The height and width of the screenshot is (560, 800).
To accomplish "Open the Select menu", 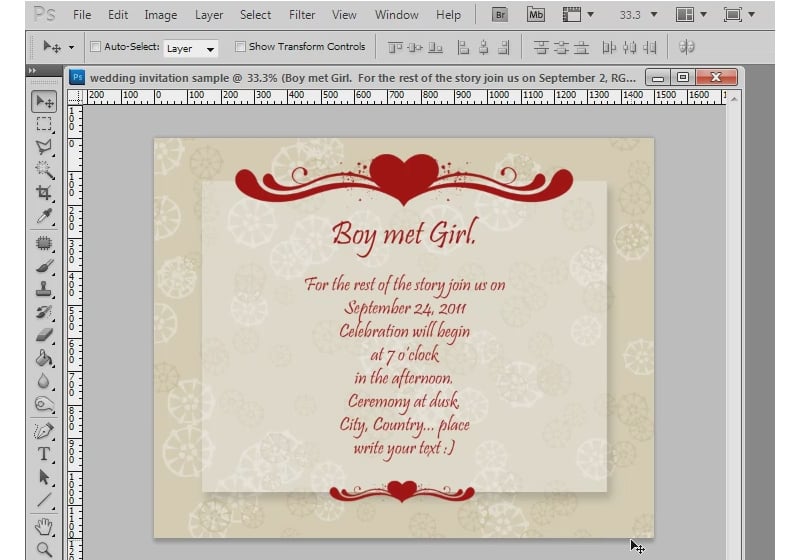I will pos(256,15).
